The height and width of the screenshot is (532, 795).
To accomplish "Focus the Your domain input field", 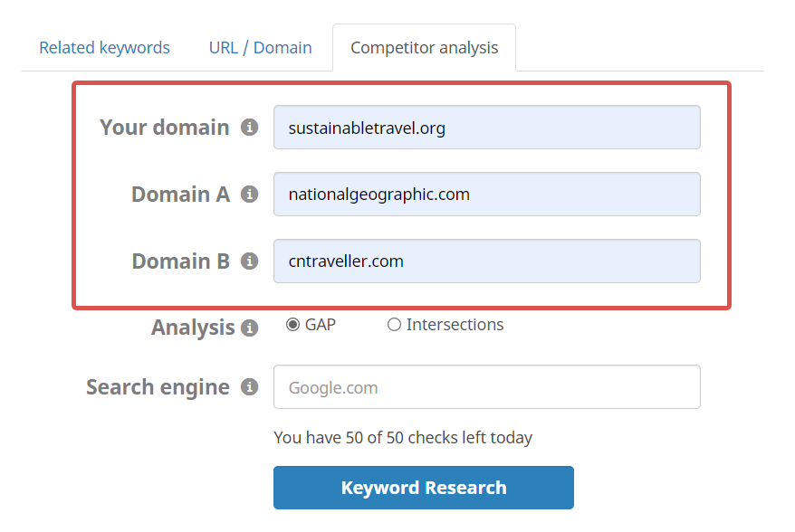I will tap(487, 128).
